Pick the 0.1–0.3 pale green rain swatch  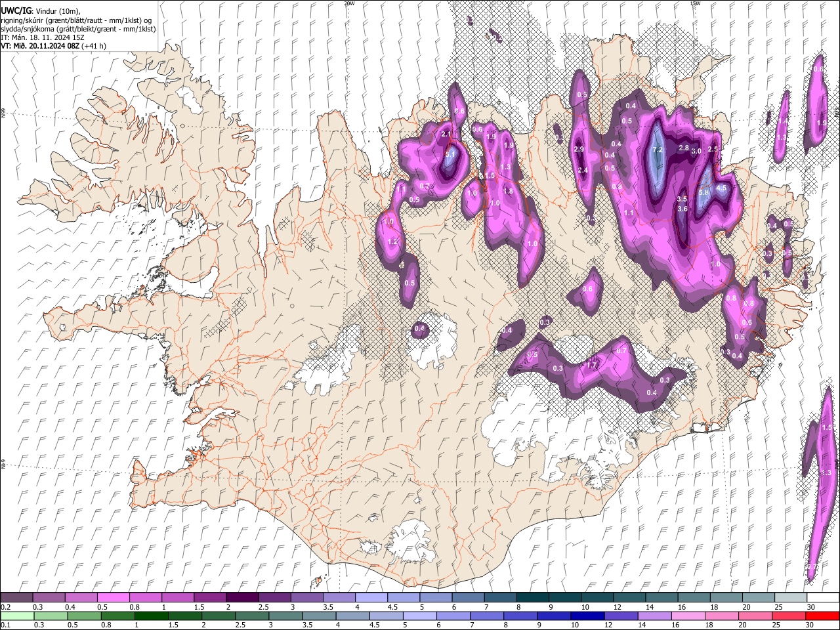point(17,616)
